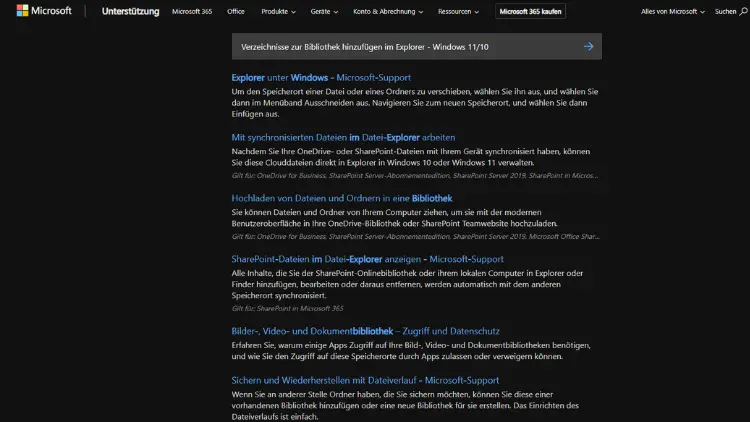750x422 pixels.
Task: Open 'SharePoint-Dateien im Datei-Explorer anzeigen' result
Action: [x=367, y=259]
